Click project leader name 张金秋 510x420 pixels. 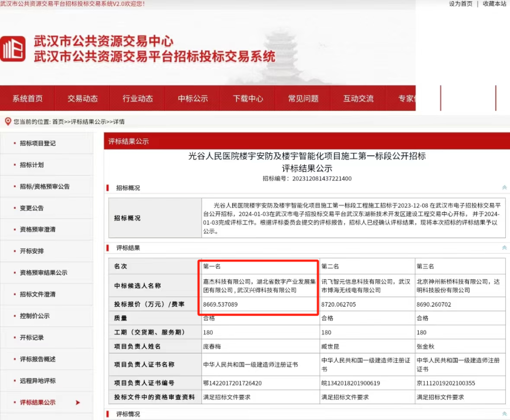click(x=425, y=346)
